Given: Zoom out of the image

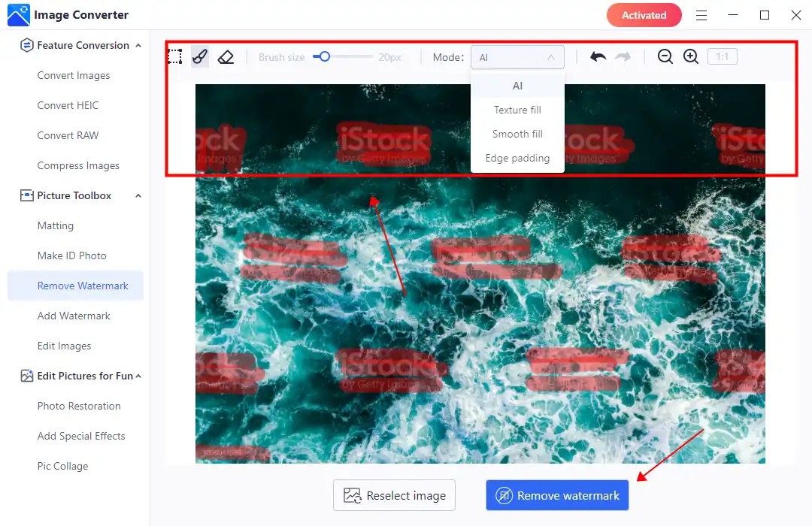Looking at the screenshot, I should [665, 56].
